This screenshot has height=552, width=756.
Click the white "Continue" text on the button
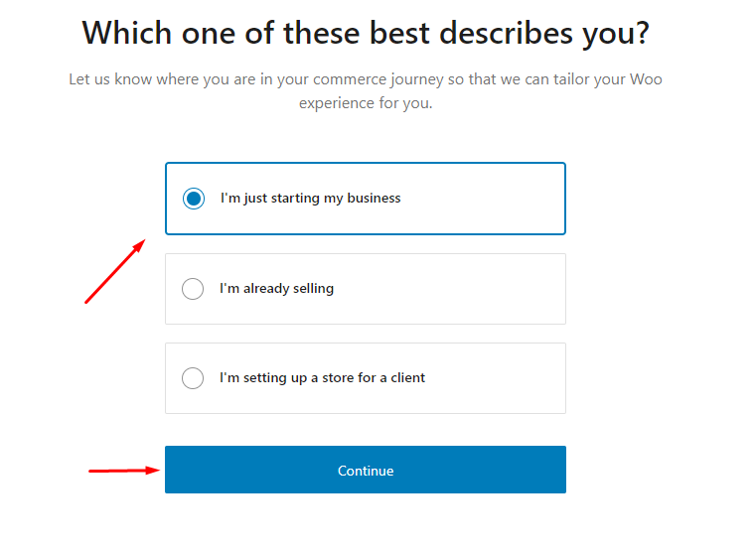click(366, 471)
